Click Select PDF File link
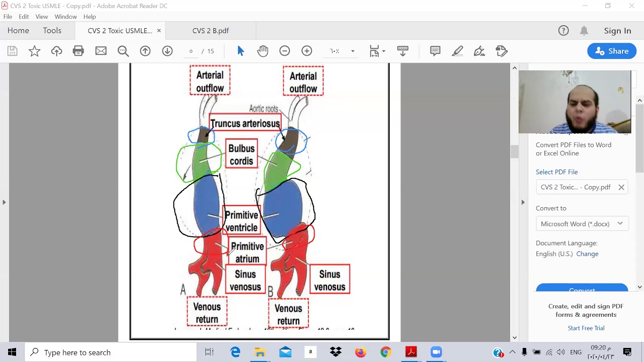This screenshot has width=644, height=362. pyautogui.click(x=556, y=172)
